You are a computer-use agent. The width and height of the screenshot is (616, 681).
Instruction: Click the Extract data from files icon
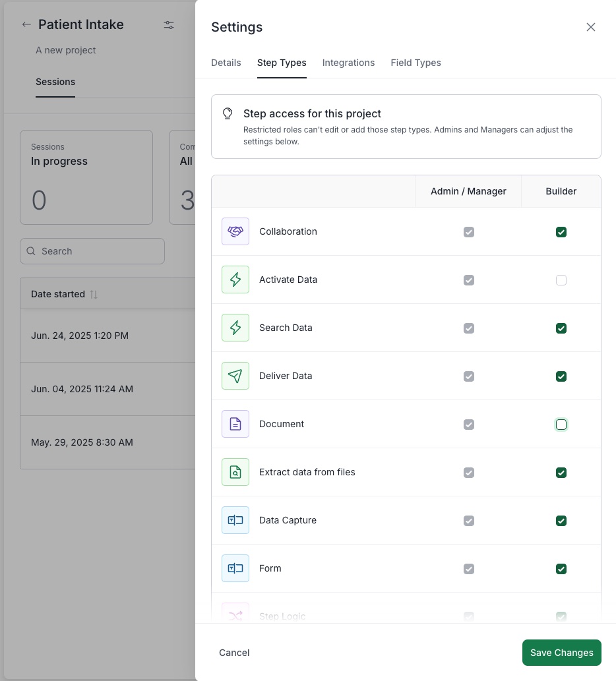click(x=235, y=472)
